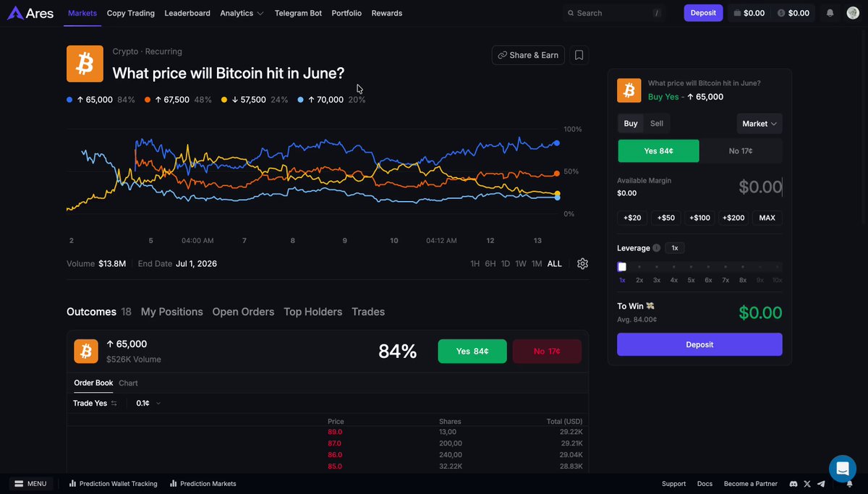Open the notifications bell
Screen dimensions: 868x494
[830, 13]
